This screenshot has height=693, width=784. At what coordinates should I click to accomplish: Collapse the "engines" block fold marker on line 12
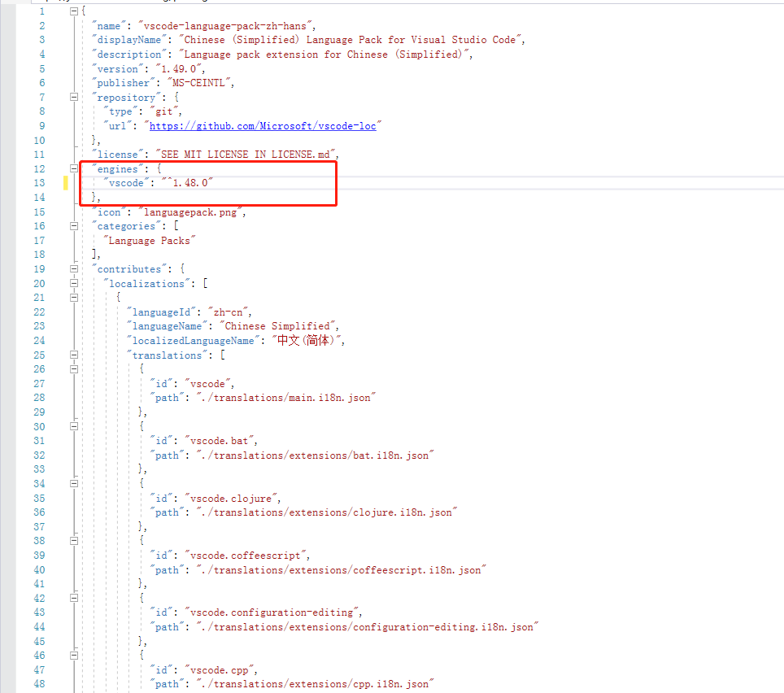[74, 168]
